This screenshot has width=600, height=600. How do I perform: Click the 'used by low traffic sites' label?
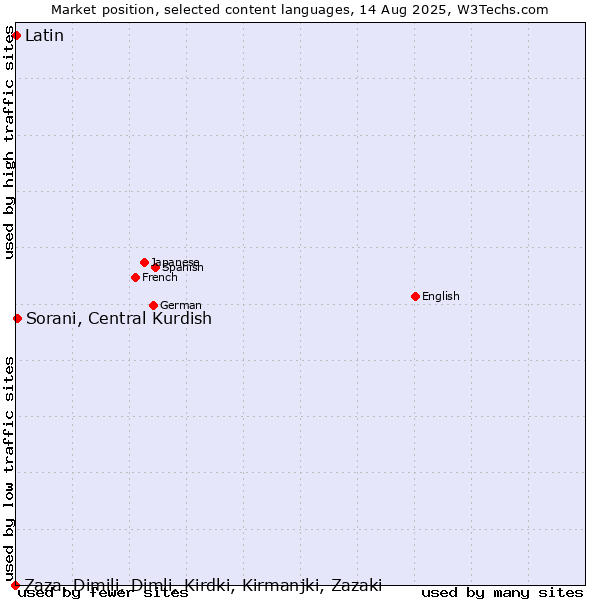(8, 468)
